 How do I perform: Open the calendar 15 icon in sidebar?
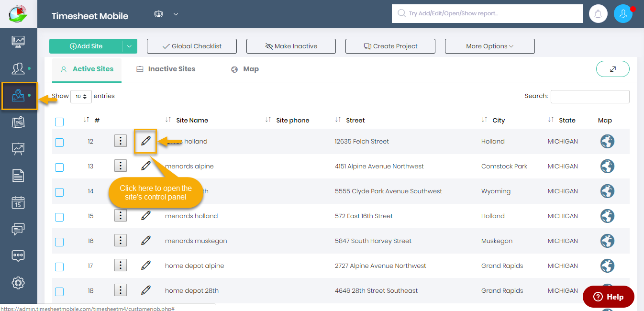click(18, 202)
